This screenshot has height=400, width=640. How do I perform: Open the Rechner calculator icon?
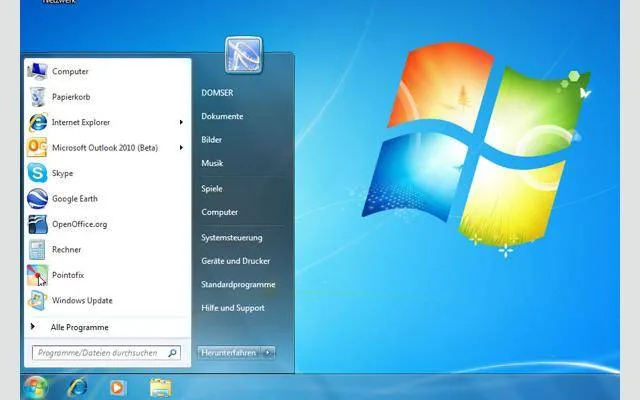point(37,249)
